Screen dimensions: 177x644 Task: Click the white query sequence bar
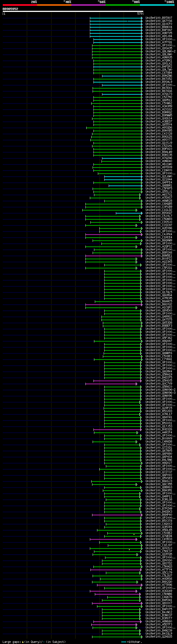[73, 11]
